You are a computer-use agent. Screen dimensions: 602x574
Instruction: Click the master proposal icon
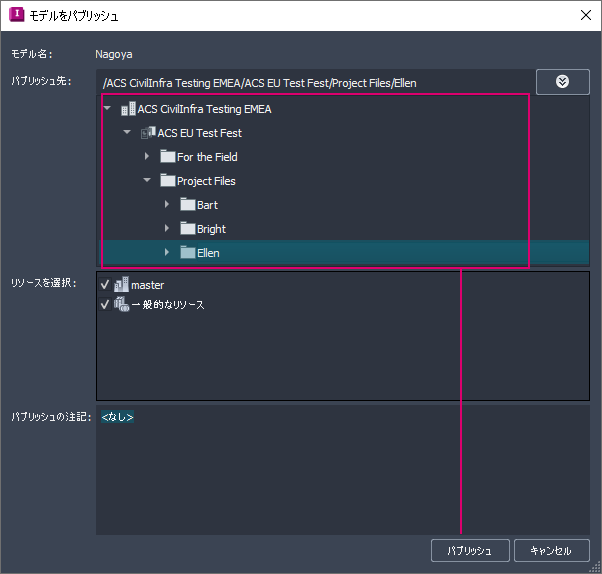[121, 285]
